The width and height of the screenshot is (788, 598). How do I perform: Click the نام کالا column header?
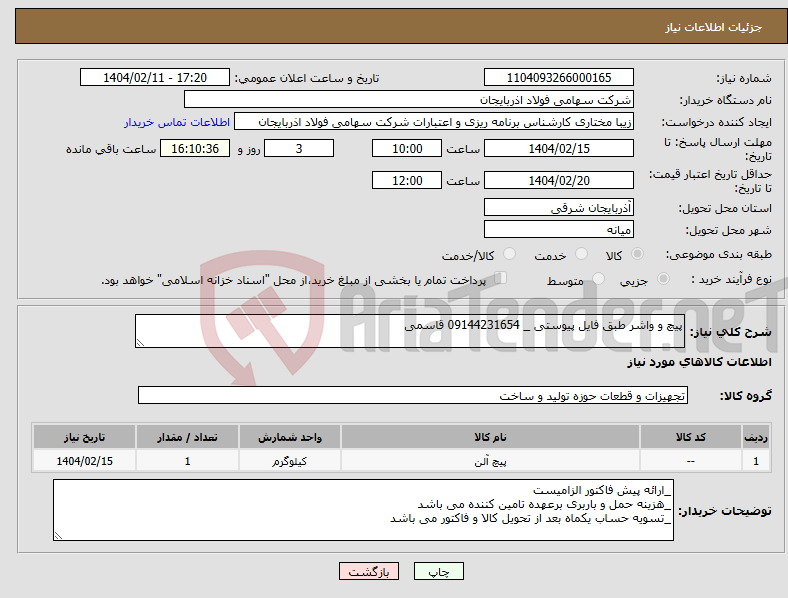490,437
